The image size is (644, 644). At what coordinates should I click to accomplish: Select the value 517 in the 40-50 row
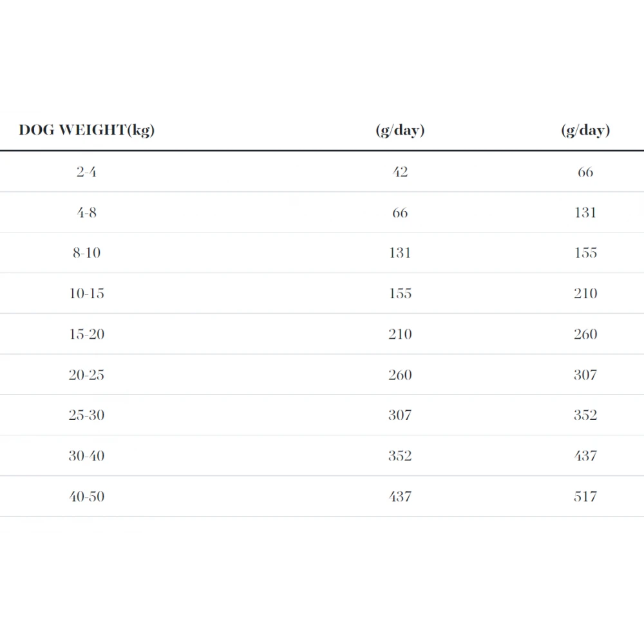pyautogui.click(x=585, y=497)
